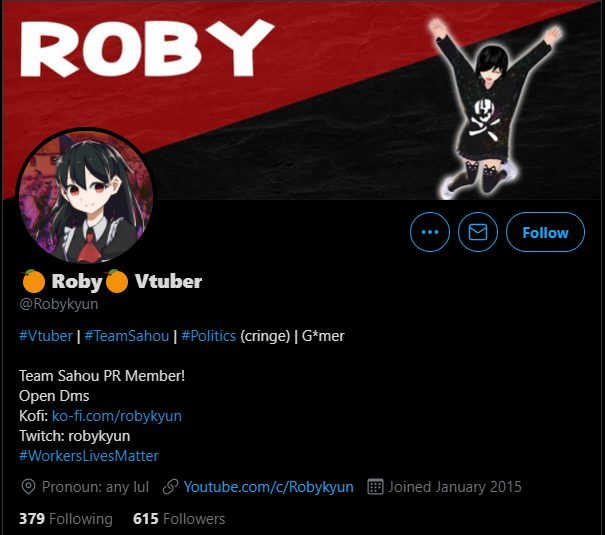Open the #TeamSahou hashtag link
This screenshot has height=535, width=605.
tap(127, 336)
